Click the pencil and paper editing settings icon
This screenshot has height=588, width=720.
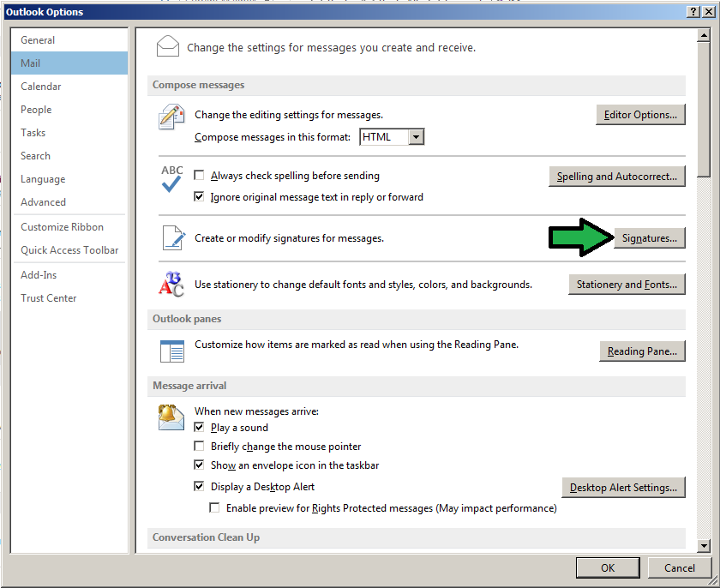tap(171, 117)
